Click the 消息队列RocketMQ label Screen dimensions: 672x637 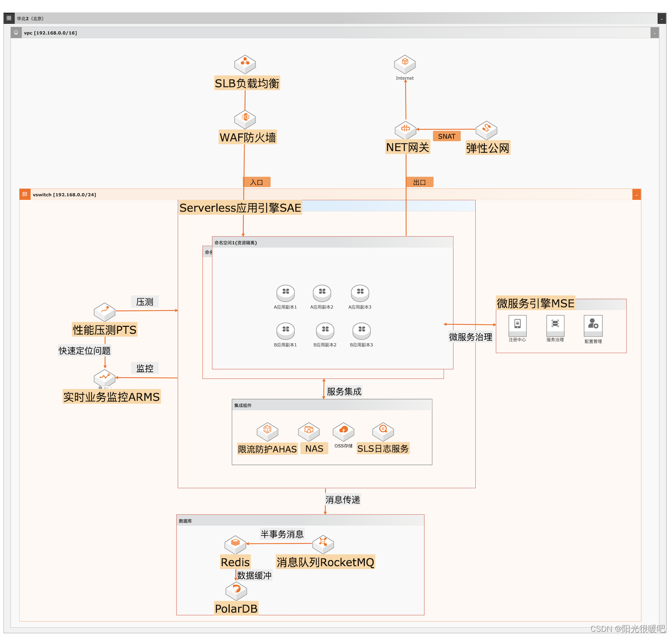point(326,562)
